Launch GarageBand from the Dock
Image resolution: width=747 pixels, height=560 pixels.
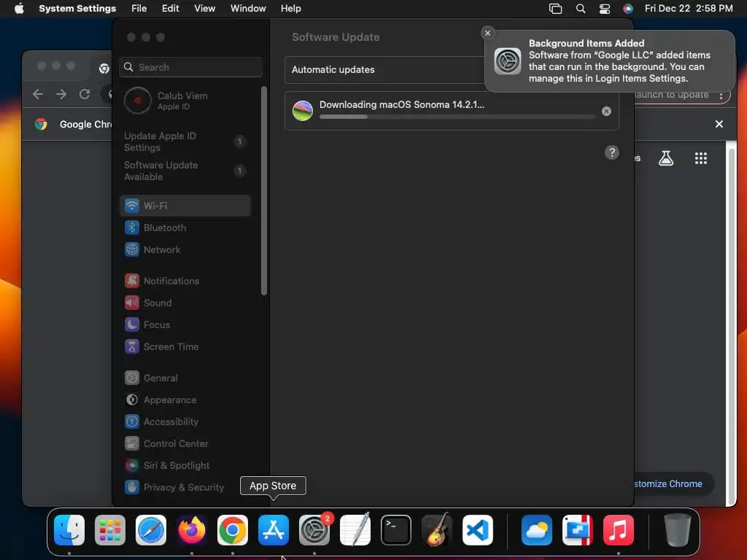coord(437,530)
